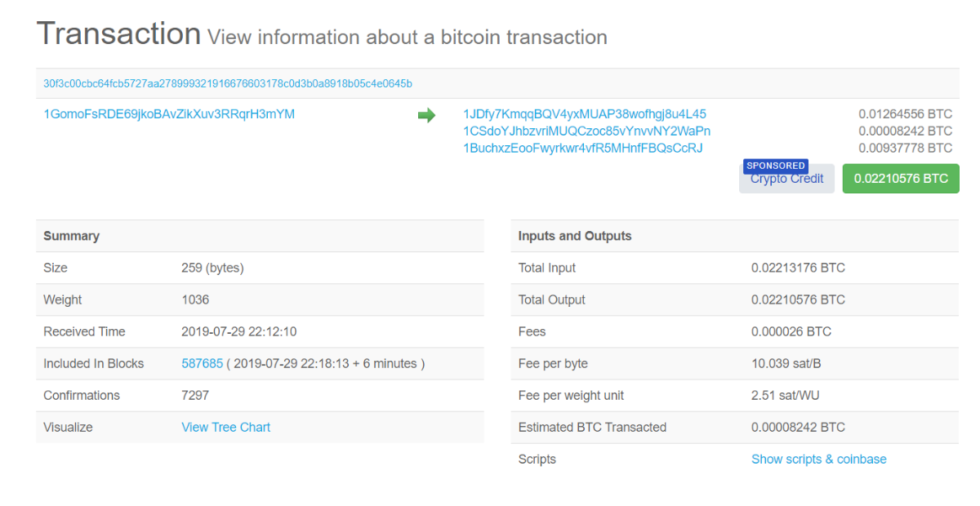This screenshot has width=980, height=506.
Task: Click the Inputs and Outputs table header
Action: pos(575,236)
